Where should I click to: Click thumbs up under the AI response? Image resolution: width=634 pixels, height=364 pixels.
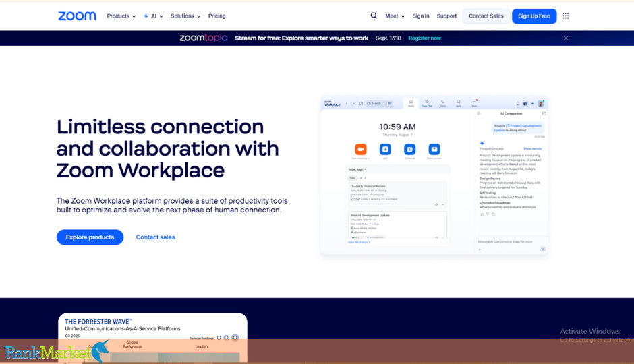(x=482, y=214)
